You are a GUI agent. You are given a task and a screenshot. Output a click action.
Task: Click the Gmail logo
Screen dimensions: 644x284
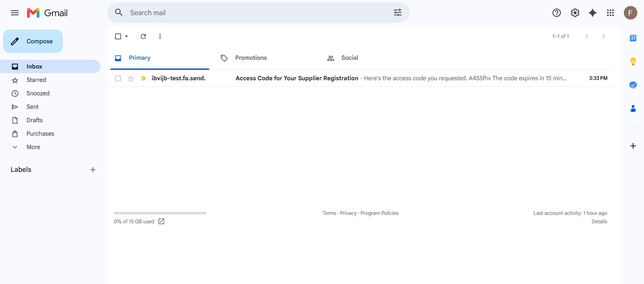click(47, 13)
